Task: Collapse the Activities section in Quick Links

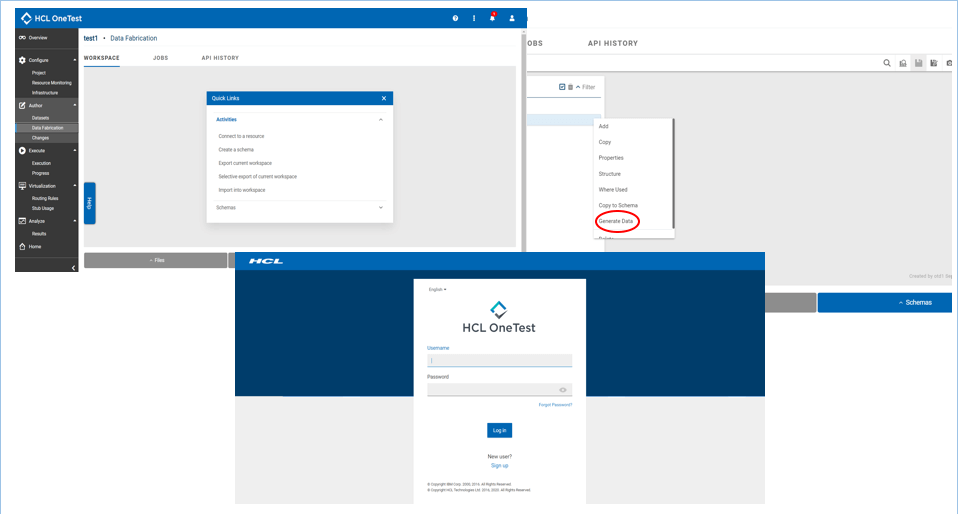Action: pyautogui.click(x=381, y=119)
